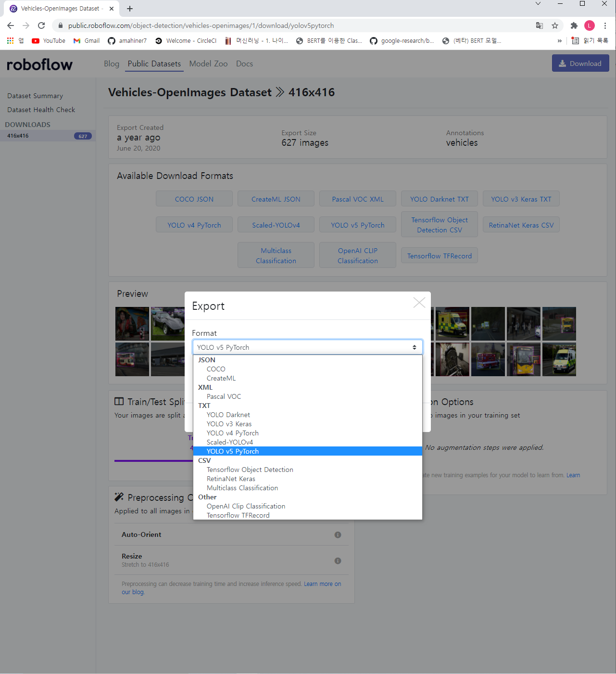Open the Chrome profile avatar
This screenshot has height=674, width=616.
590,25
